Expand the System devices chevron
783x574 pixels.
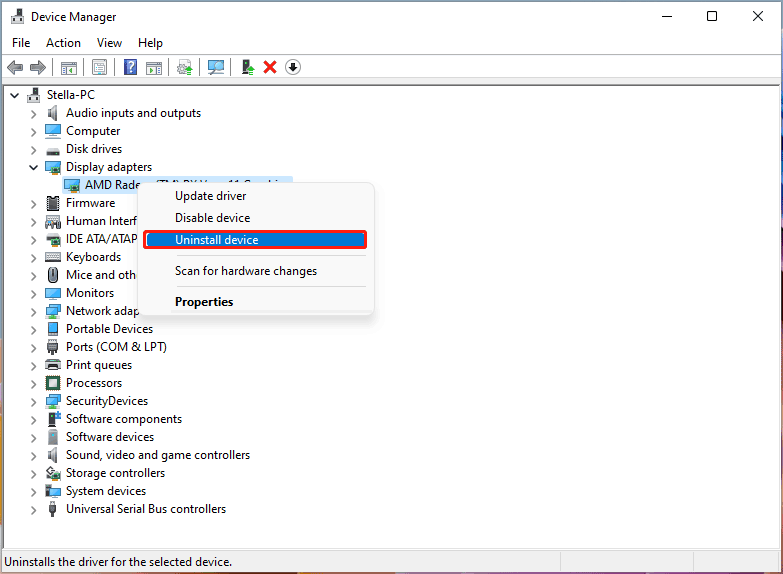tap(33, 492)
